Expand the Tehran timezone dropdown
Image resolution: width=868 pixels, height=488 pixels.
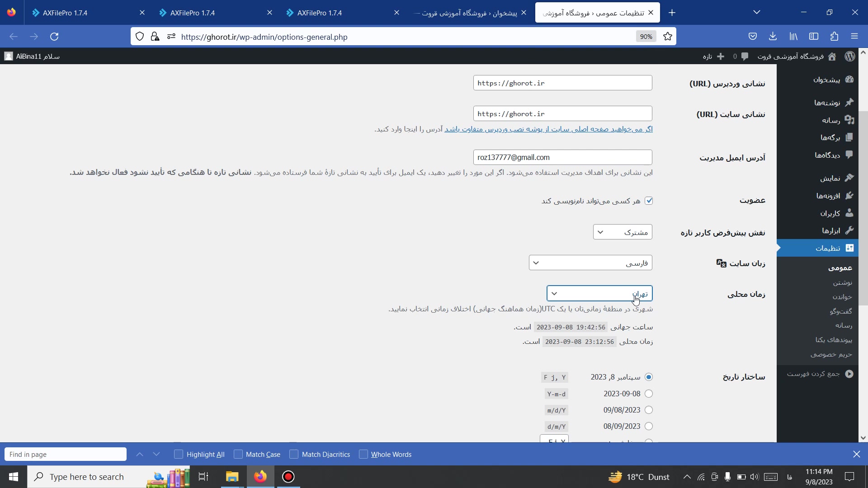tap(599, 294)
